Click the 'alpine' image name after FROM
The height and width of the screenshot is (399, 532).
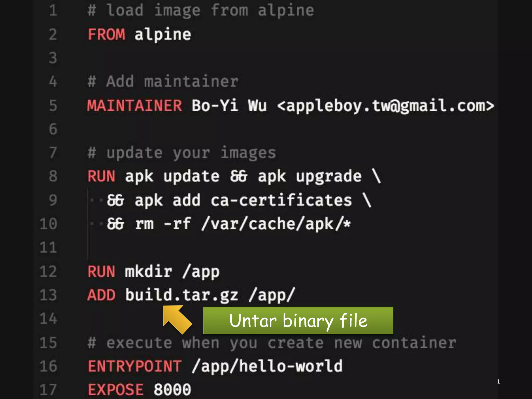point(163,34)
